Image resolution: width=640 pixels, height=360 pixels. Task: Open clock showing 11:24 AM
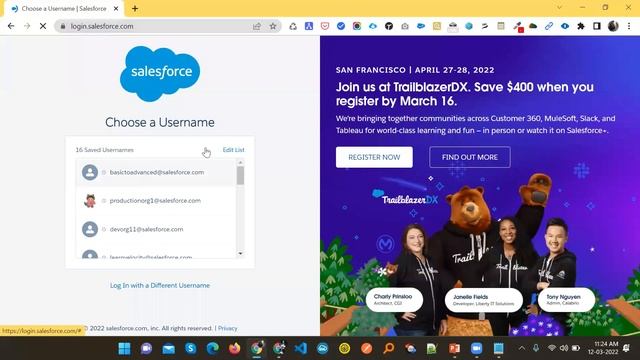click(x=603, y=348)
